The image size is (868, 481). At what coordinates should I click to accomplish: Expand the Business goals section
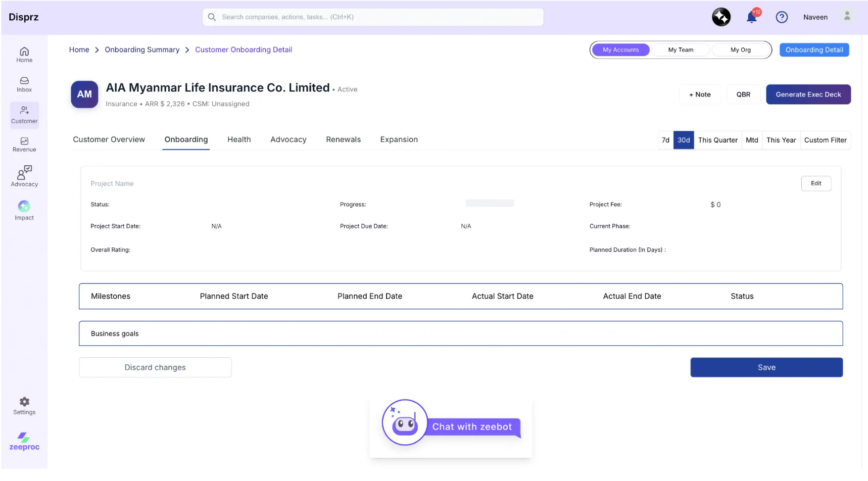click(x=114, y=333)
